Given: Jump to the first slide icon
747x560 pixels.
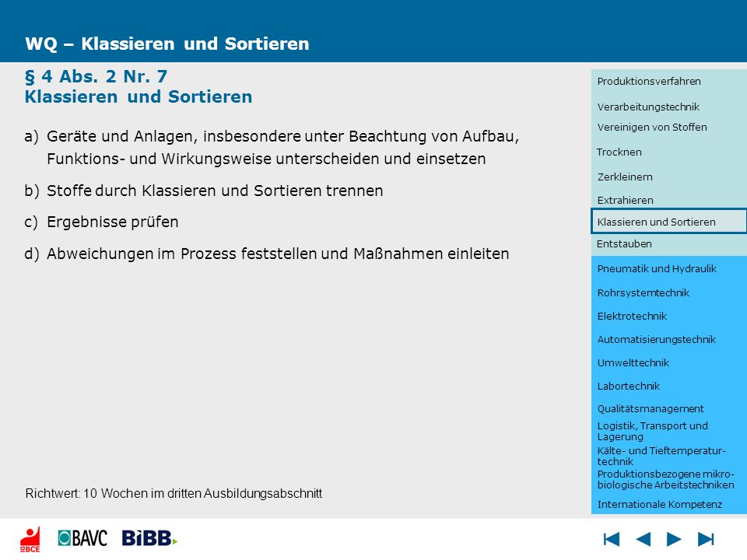Looking at the screenshot, I should (x=612, y=539).
